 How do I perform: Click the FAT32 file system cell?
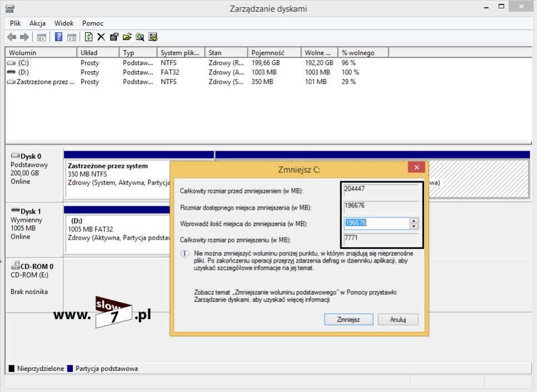[170, 72]
